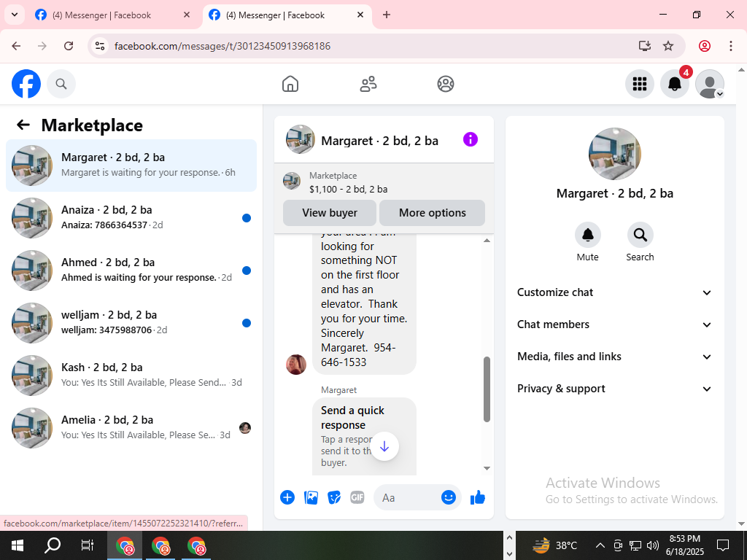Open Margaret conversation in list
Image resolution: width=747 pixels, height=560 pixels.
tap(131, 166)
